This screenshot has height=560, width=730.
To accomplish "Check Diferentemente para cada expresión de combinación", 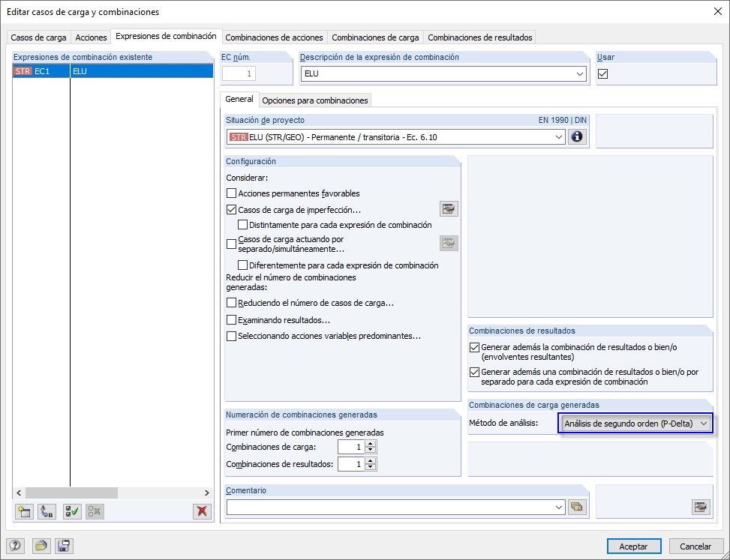I will coord(242,265).
